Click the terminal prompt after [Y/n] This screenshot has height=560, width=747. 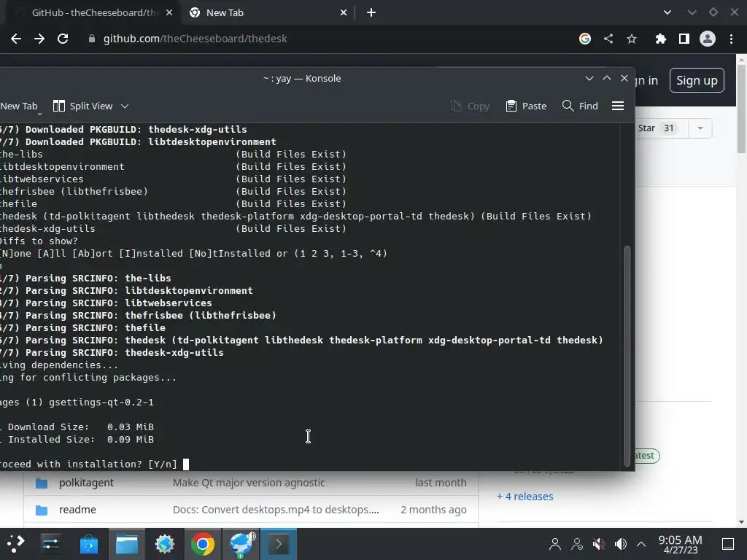(186, 464)
